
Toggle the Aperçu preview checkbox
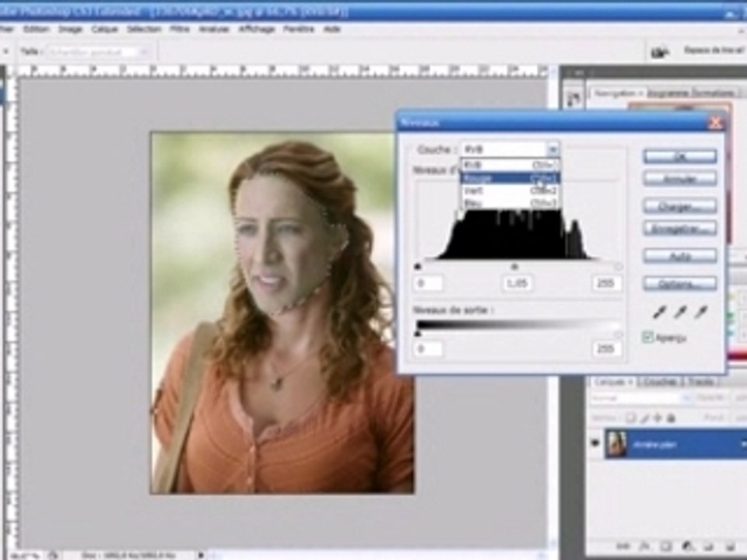pyautogui.click(x=647, y=337)
